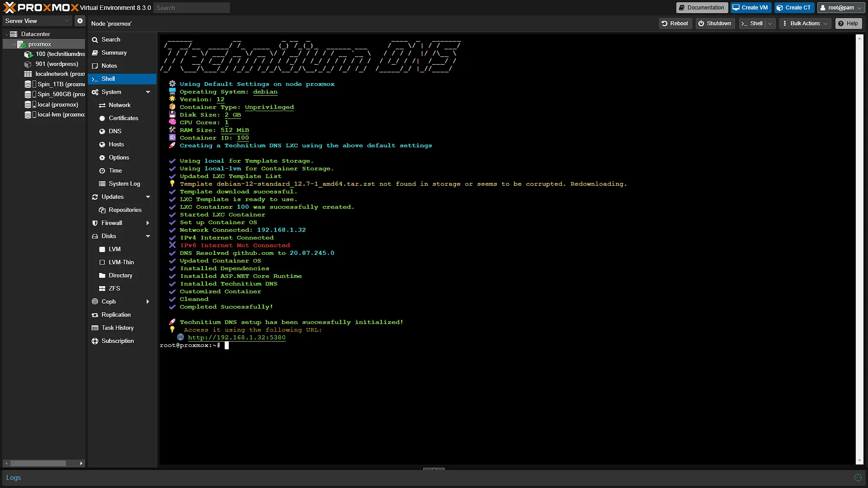Select Spin_500GB storage entry
868x488 pixels.
click(x=54, y=94)
